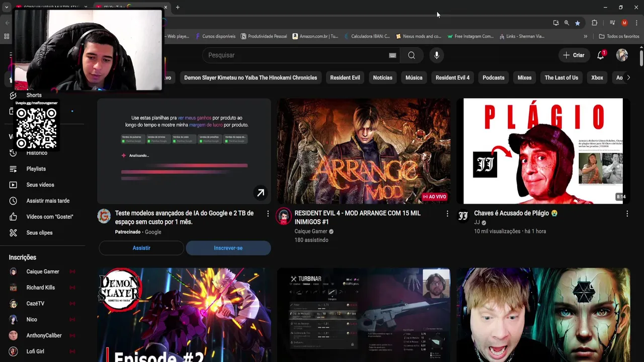Open Chrome zoom magnifier icon
The height and width of the screenshot is (362, 644).
(x=567, y=23)
